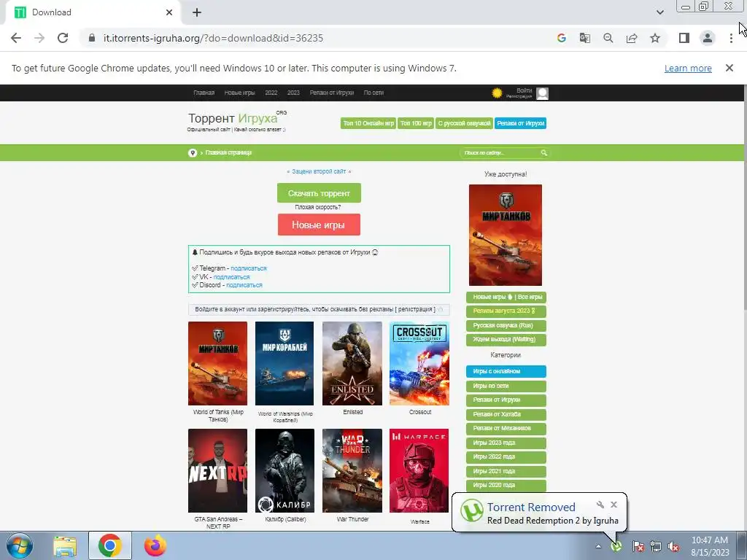Image resolution: width=747 pixels, height=560 pixels.
Task: Open the War Thunder game thumbnail
Action: pos(352,470)
